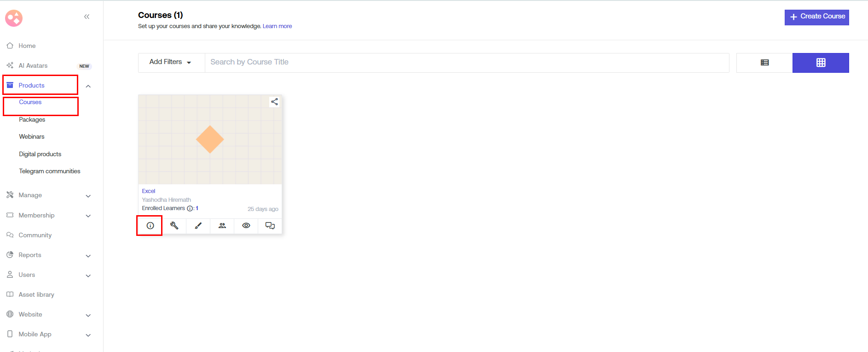Open the Learn more link
868x352 pixels.
click(277, 26)
